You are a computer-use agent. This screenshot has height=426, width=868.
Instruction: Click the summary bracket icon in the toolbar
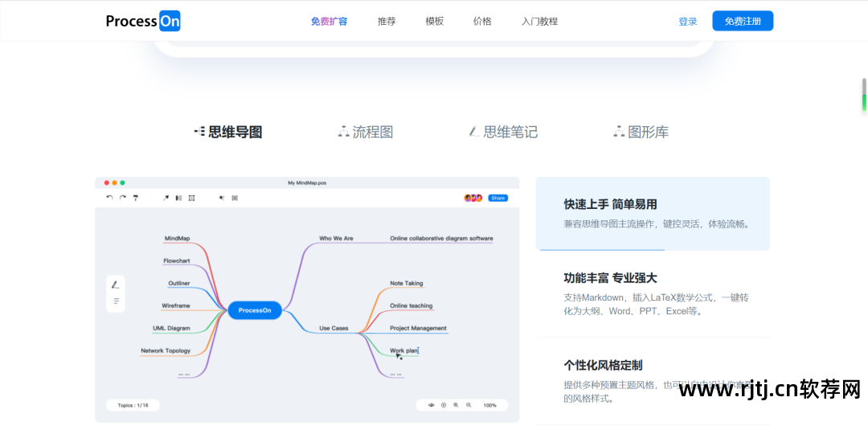[178, 198]
